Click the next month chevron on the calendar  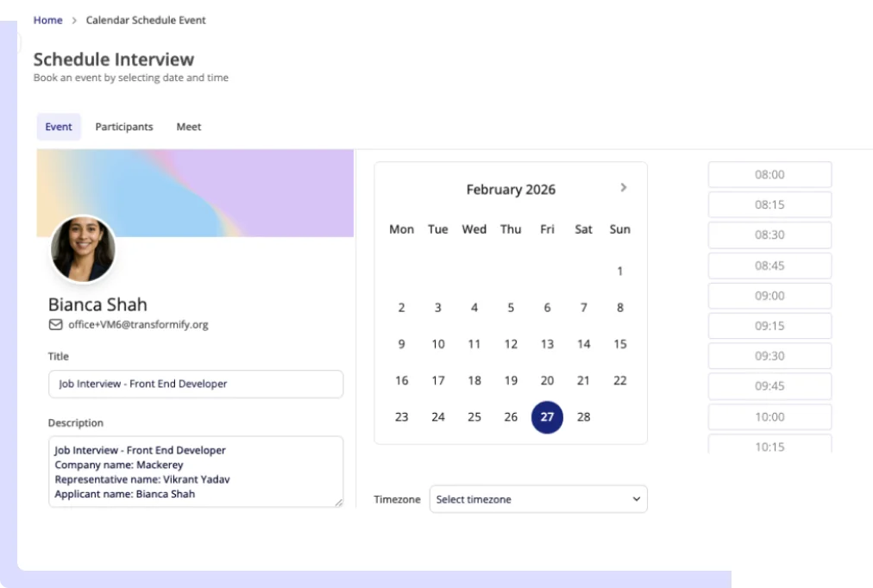[x=623, y=187]
